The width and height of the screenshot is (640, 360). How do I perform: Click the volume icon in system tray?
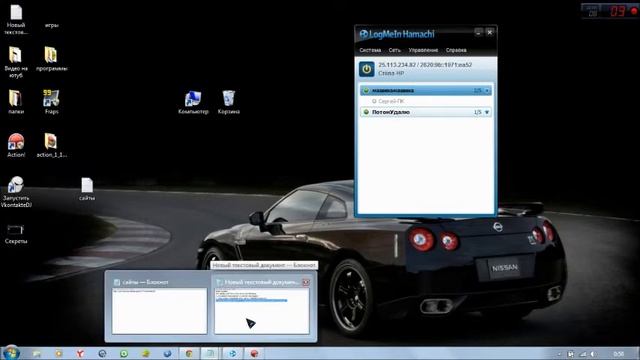[593, 354]
